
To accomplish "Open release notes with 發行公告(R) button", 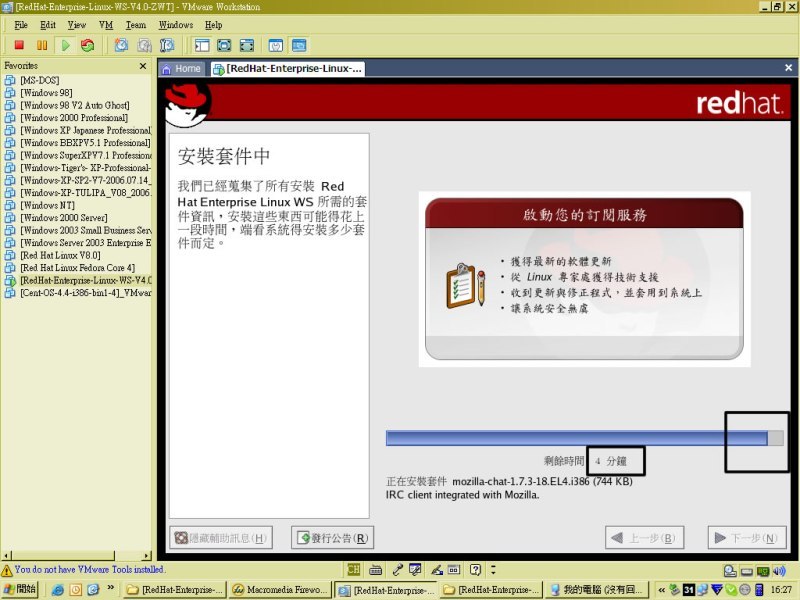I will point(333,538).
